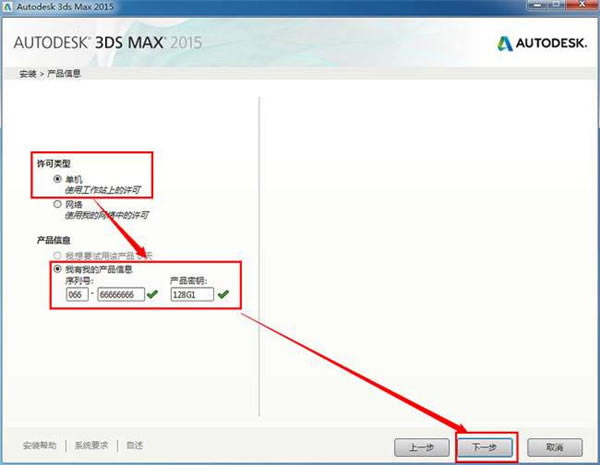Viewport: 600px width, 465px height.
Task: Click the Autodesk logo in the header
Action: coord(541,43)
